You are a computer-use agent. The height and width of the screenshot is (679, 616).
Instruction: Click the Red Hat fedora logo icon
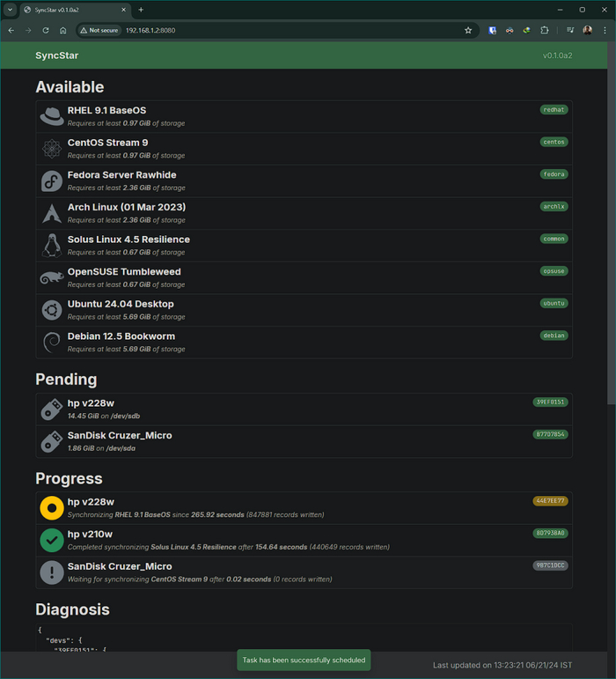52,116
